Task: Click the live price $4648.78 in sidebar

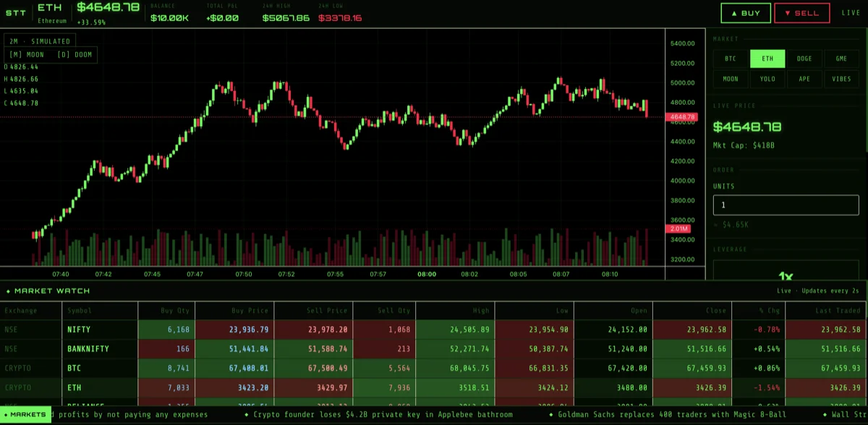Action: tap(747, 126)
